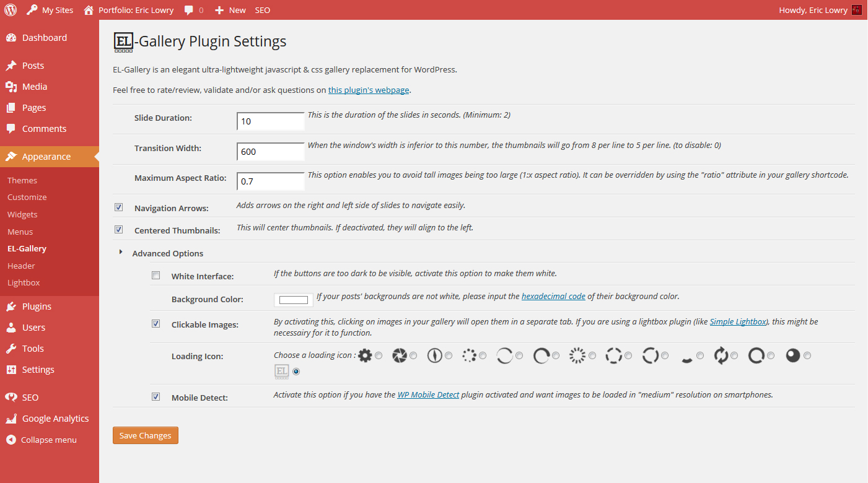Click the gear loading icon

tap(365, 355)
